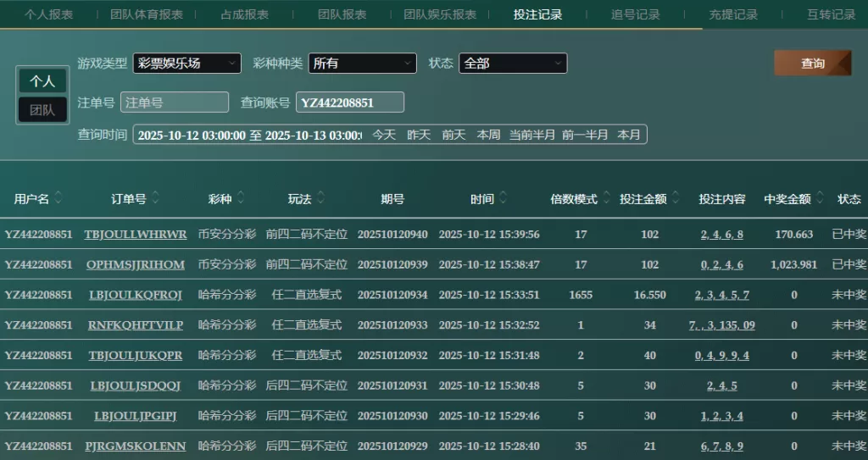Switch to the 追号记录 tab
This screenshot has height=460, width=868.
(x=635, y=14)
